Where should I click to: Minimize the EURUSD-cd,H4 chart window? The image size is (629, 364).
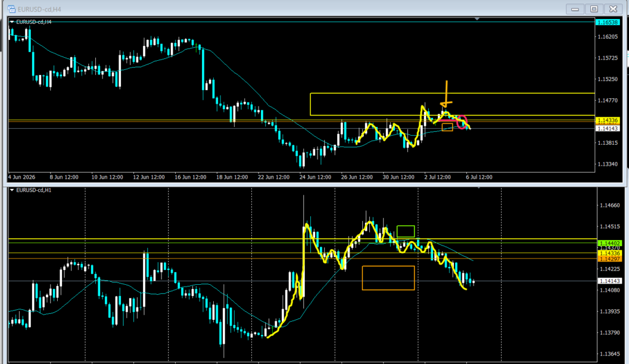[575, 9]
